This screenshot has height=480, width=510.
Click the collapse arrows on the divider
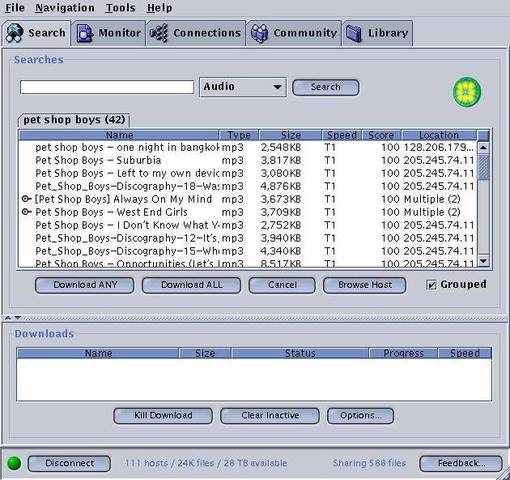tap(13, 318)
